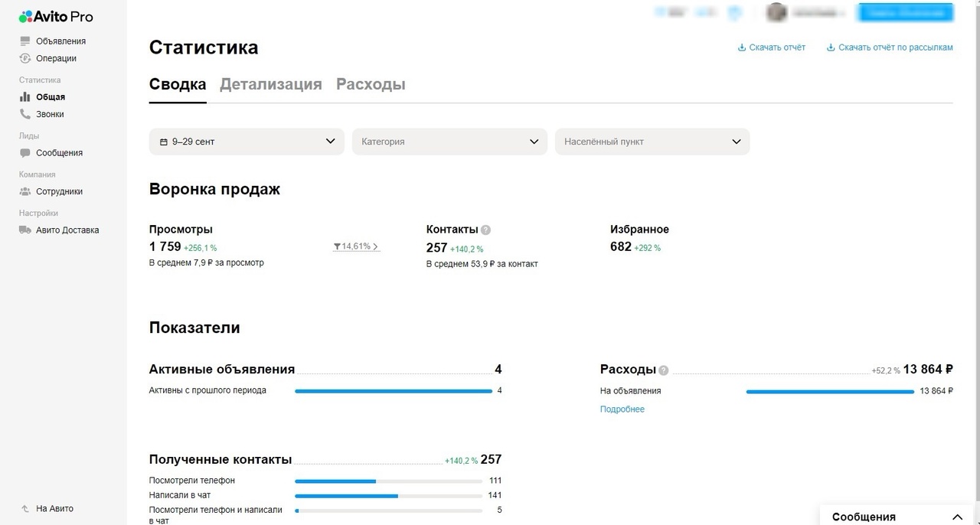Open Авито Доставка settings
This screenshot has width=980, height=525.
click(x=64, y=230)
